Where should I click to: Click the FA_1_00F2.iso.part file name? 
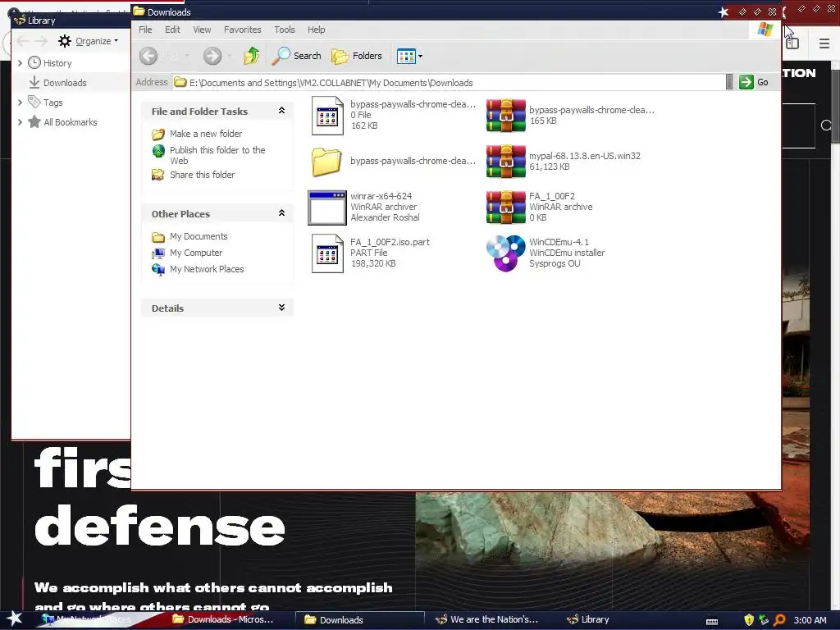pyautogui.click(x=390, y=242)
